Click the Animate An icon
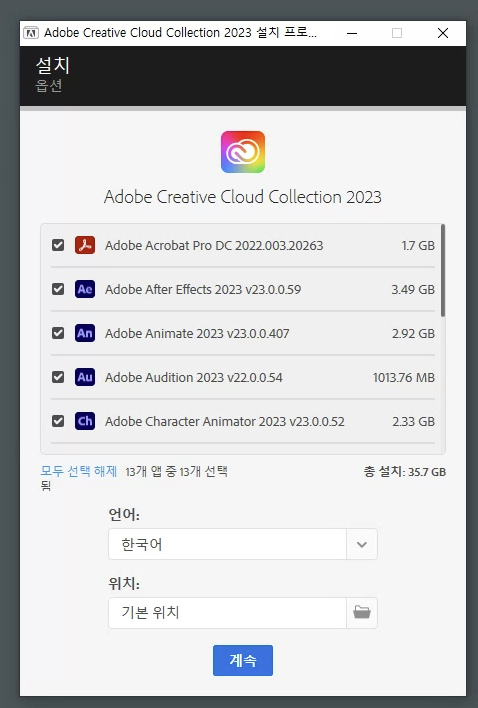Screen dimensions: 478x708 pyautogui.click(x=85, y=333)
